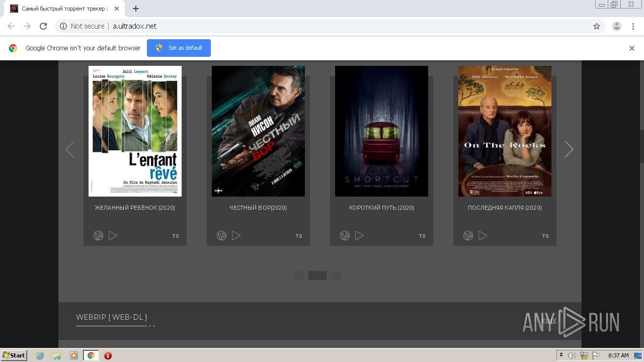The image size is (644, 362).
Task: Open the Chrome profile menu
Action: coord(617,26)
